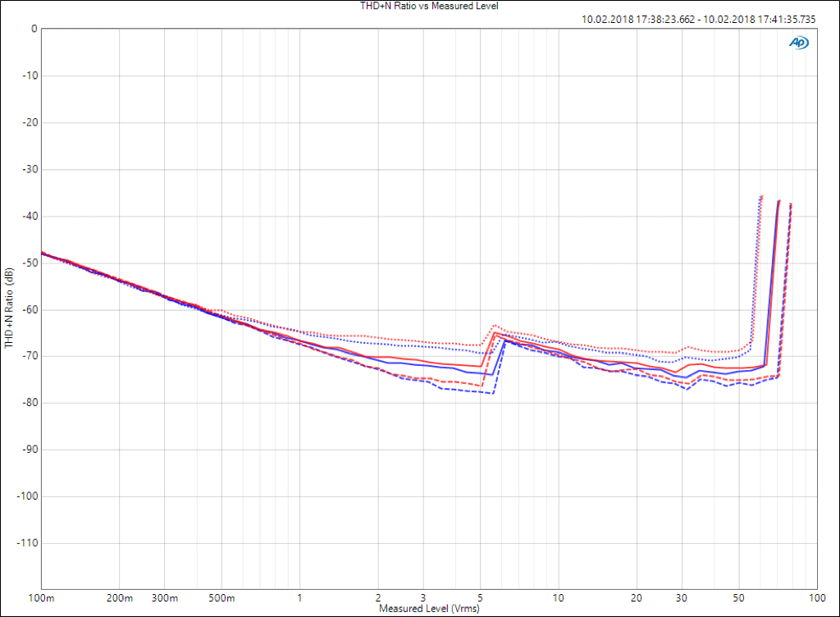Select the red dotted trace peak near 6 Vrms
This screenshot has height=617, width=840.
coord(495,325)
